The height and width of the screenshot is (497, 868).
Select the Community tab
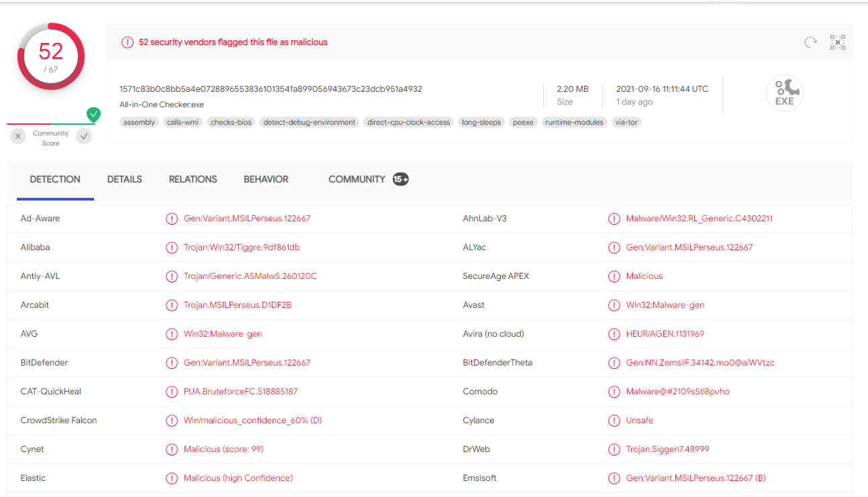(x=356, y=179)
